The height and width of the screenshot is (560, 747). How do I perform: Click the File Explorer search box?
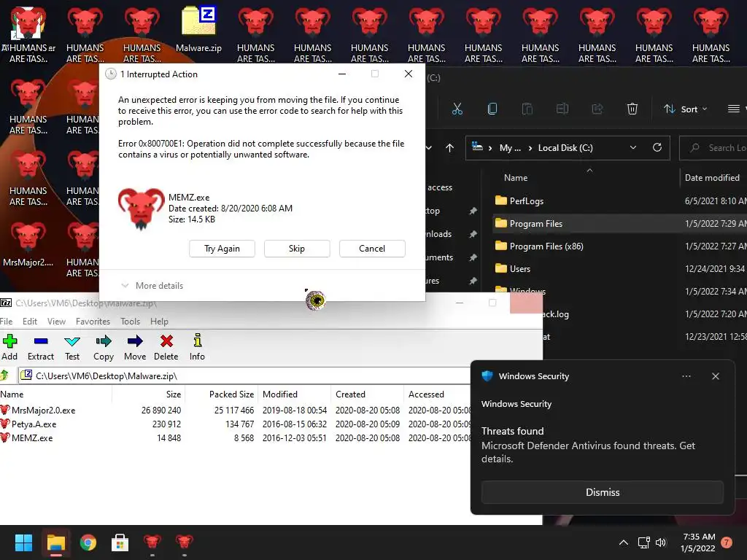pyautogui.click(x=715, y=147)
